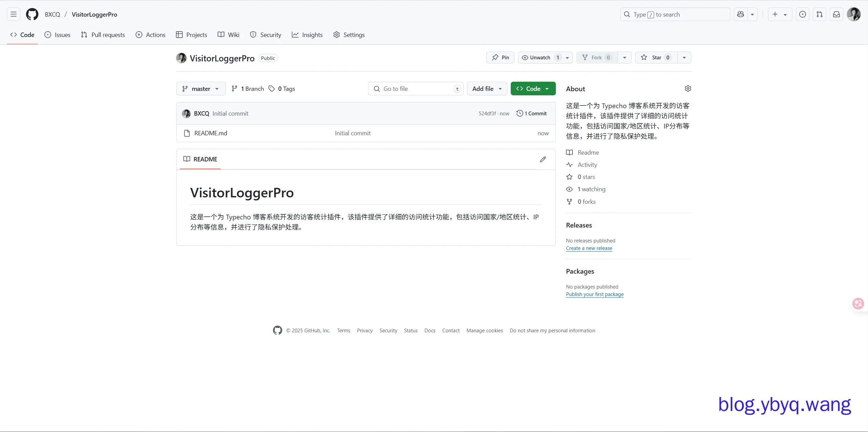
Task: Fork the repository
Action: click(597, 57)
